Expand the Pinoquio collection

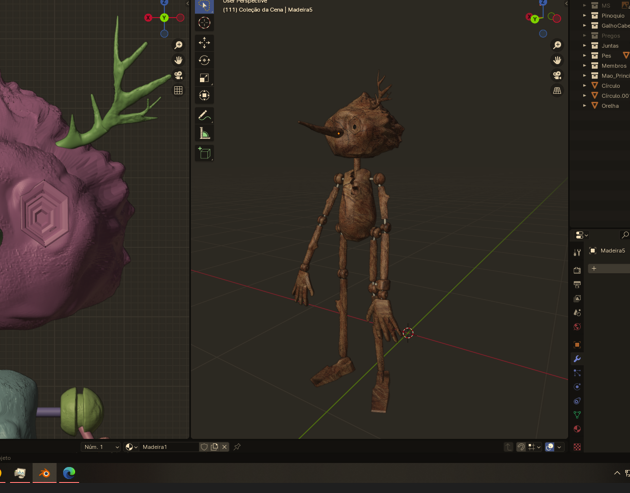click(584, 15)
